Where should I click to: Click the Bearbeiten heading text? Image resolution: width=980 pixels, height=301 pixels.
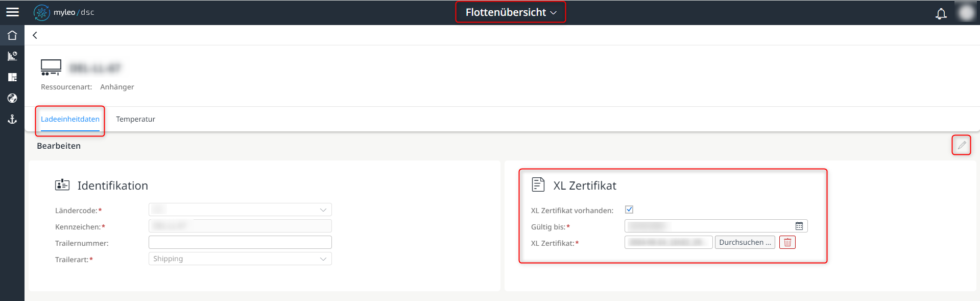pyautogui.click(x=59, y=146)
